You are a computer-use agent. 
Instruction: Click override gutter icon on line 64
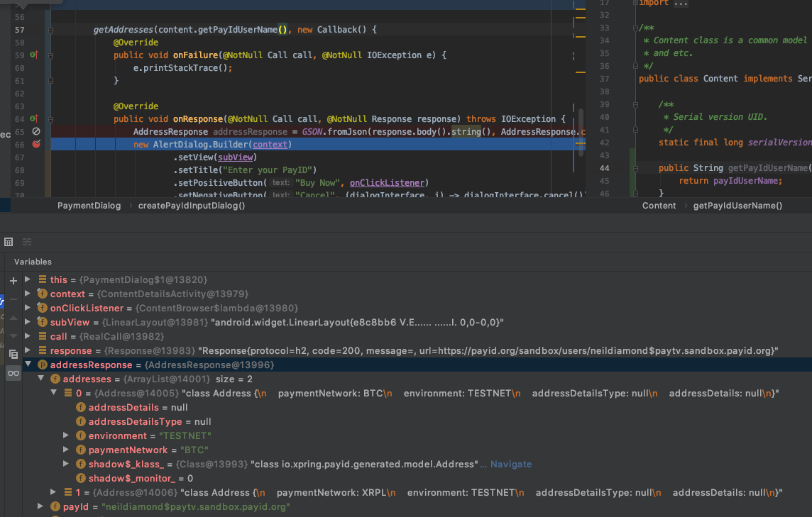[33, 118]
